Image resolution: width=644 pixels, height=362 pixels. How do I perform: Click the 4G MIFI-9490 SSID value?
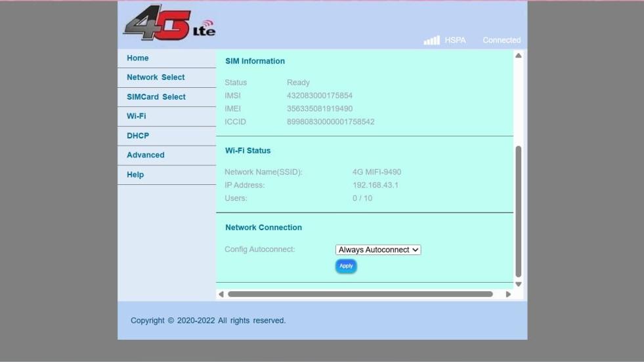click(377, 172)
